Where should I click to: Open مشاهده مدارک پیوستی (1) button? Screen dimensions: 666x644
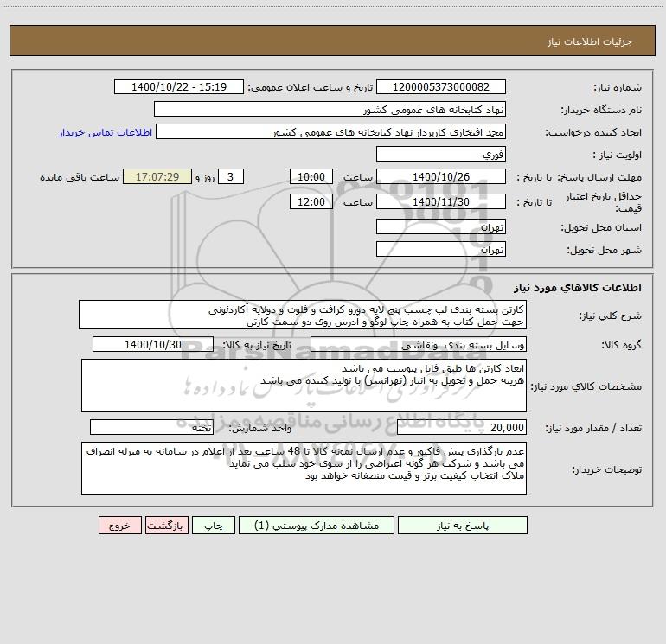click(x=317, y=526)
